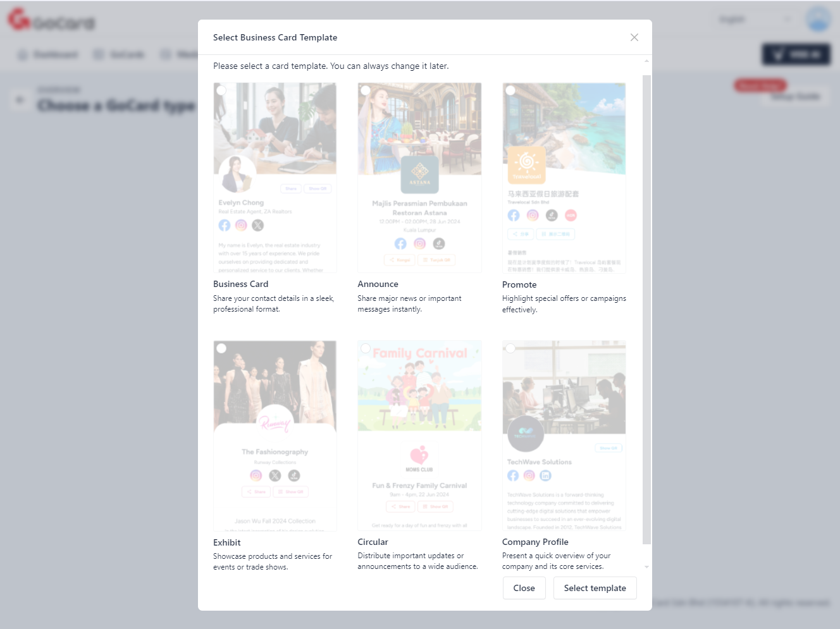Select the Exhibit template radio button

click(221, 348)
